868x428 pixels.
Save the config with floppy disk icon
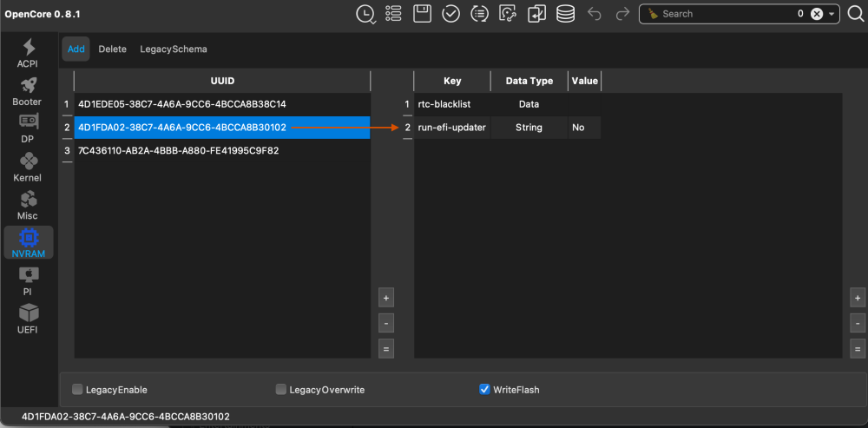pyautogui.click(x=423, y=14)
